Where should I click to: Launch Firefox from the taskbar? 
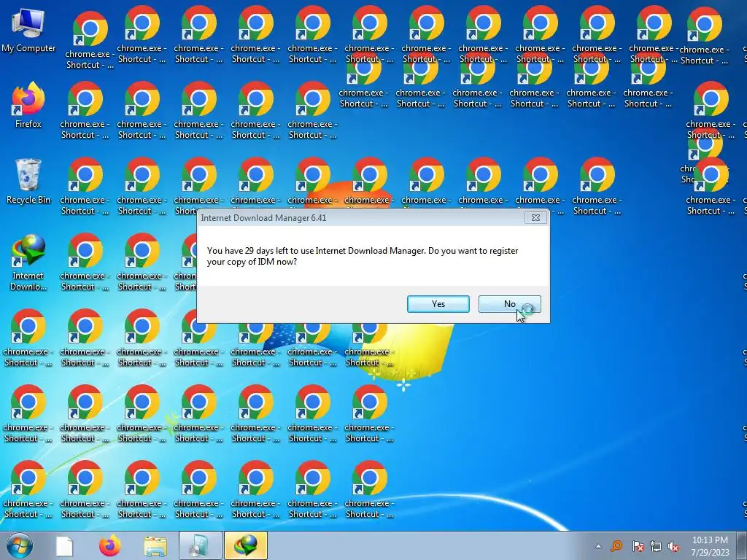point(110,546)
